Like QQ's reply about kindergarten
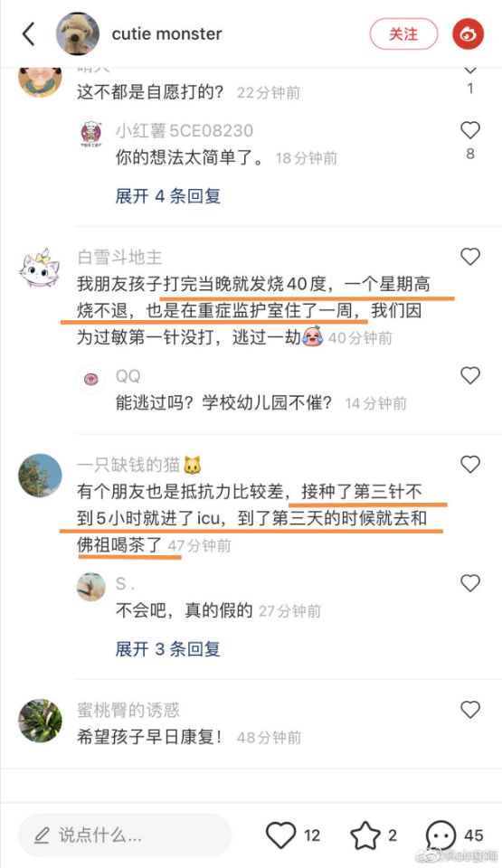 coord(469,375)
